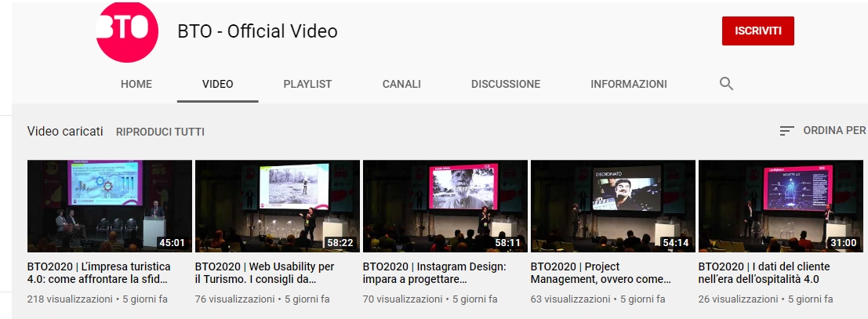This screenshot has height=319, width=868.
Task: Switch to the INFORMAZIONI tab
Action: pyautogui.click(x=628, y=84)
